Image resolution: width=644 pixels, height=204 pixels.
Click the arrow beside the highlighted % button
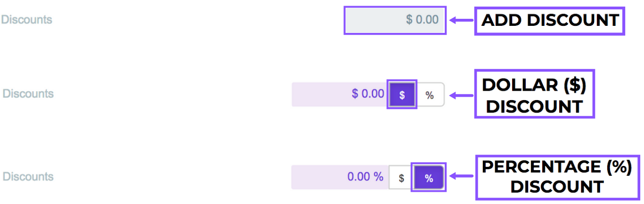pyautogui.click(x=460, y=177)
